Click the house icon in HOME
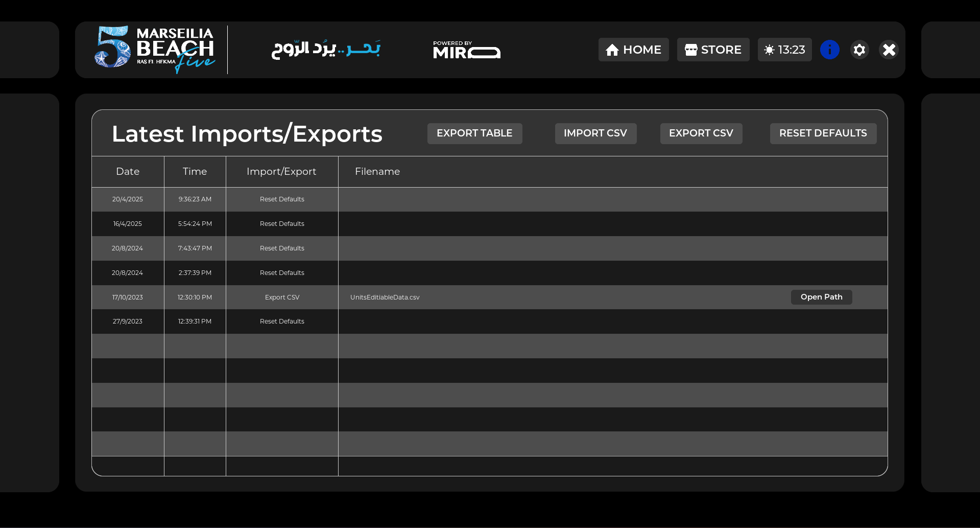 (612, 50)
